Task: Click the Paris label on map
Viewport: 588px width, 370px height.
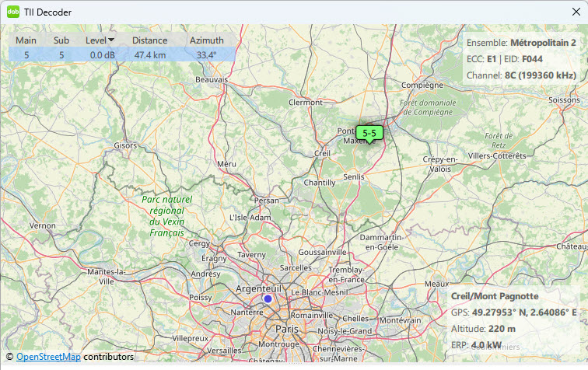Action: [287, 329]
